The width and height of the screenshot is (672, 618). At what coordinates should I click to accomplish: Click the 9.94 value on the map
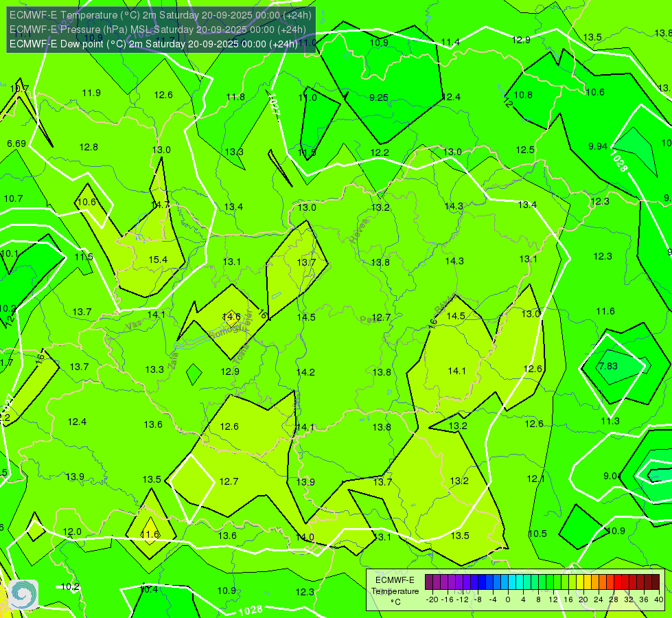coord(598,147)
